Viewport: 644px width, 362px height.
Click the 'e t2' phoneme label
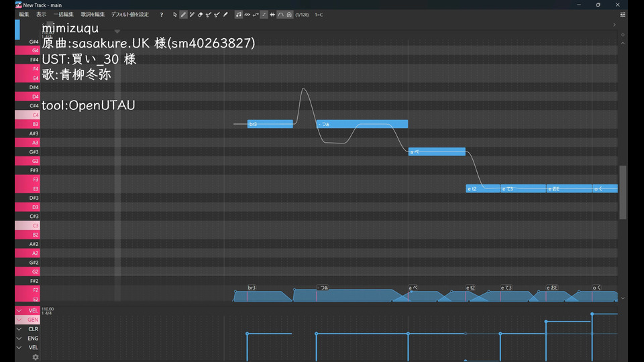pyautogui.click(x=471, y=288)
